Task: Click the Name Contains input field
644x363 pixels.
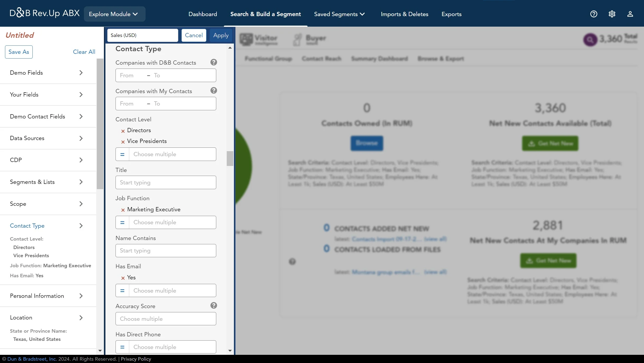Action: coord(166,251)
